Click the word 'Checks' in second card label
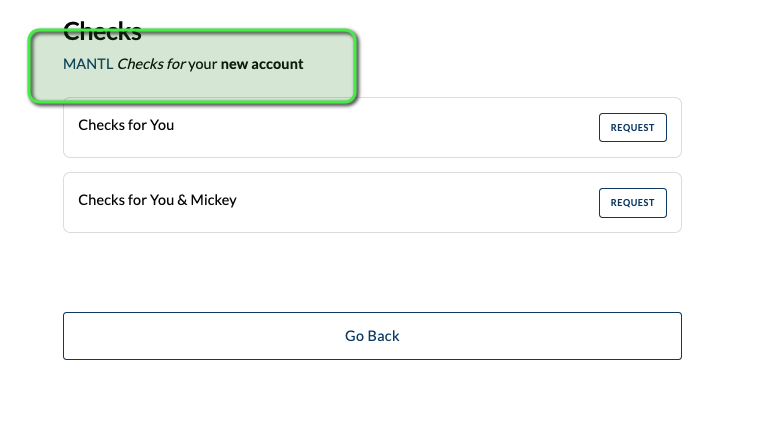 point(100,200)
